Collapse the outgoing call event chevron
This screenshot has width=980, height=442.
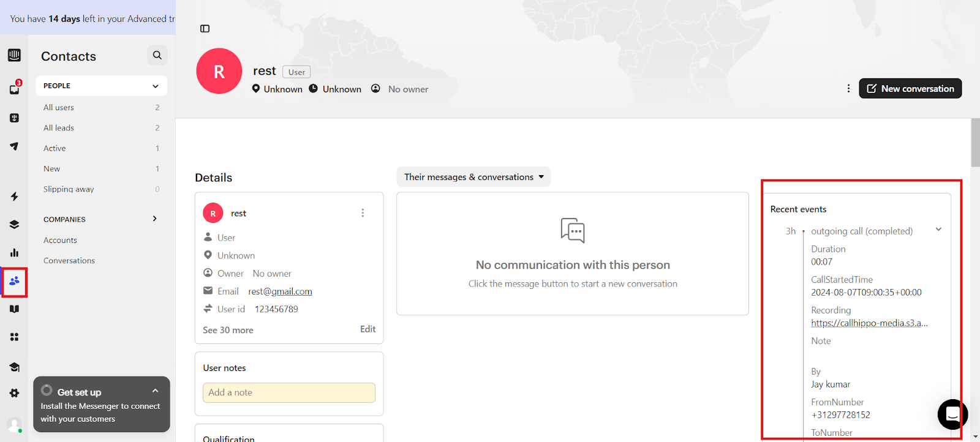click(938, 230)
